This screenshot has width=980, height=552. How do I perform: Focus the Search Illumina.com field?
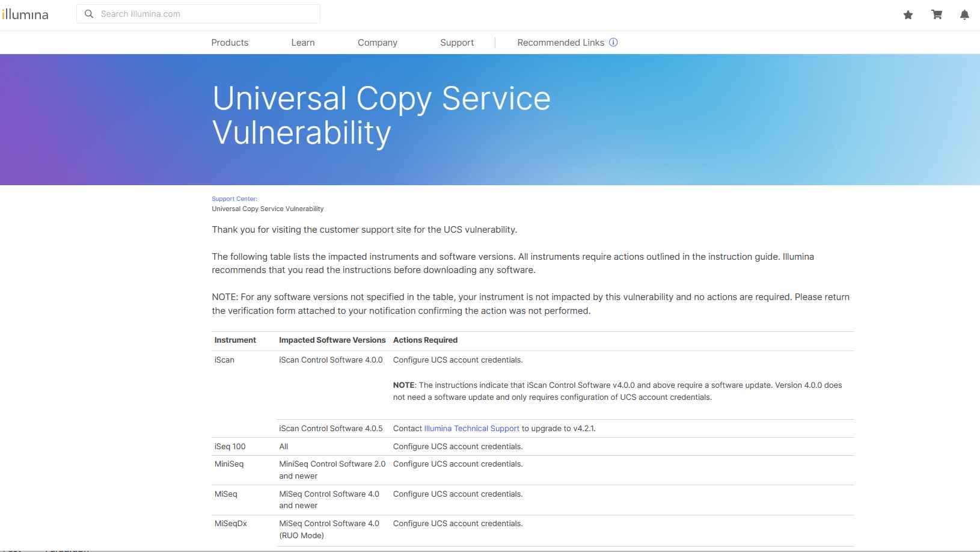[x=204, y=14]
